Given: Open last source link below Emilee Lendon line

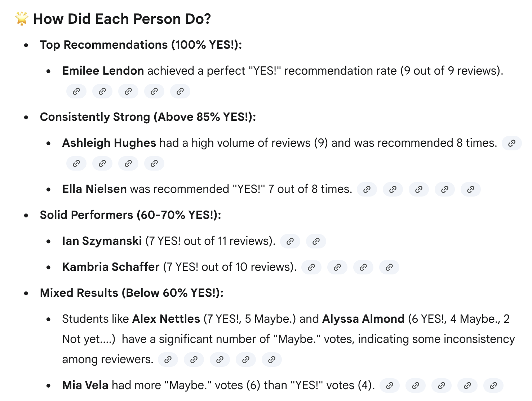Looking at the screenshot, I should coord(180,91).
